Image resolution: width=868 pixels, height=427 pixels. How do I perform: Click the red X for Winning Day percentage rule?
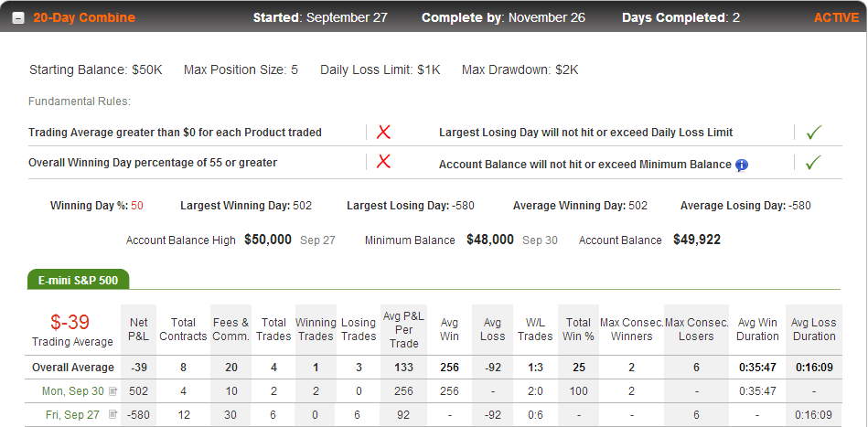pos(383,162)
